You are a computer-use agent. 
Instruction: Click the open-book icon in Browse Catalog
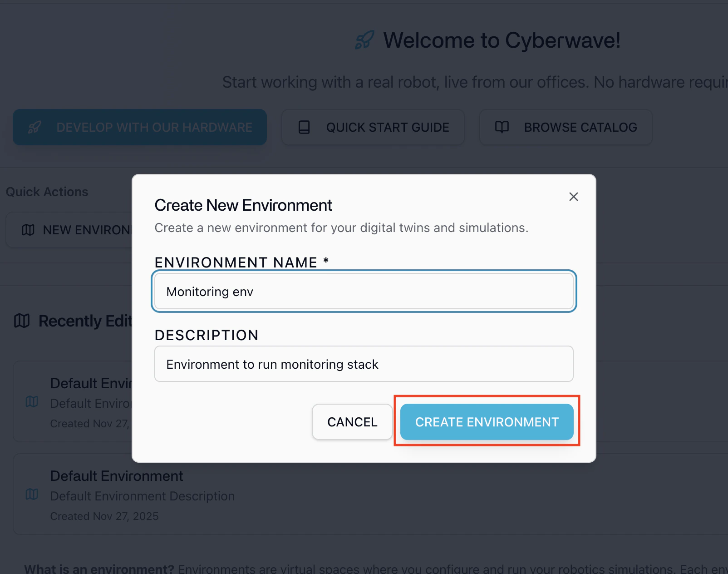point(502,127)
